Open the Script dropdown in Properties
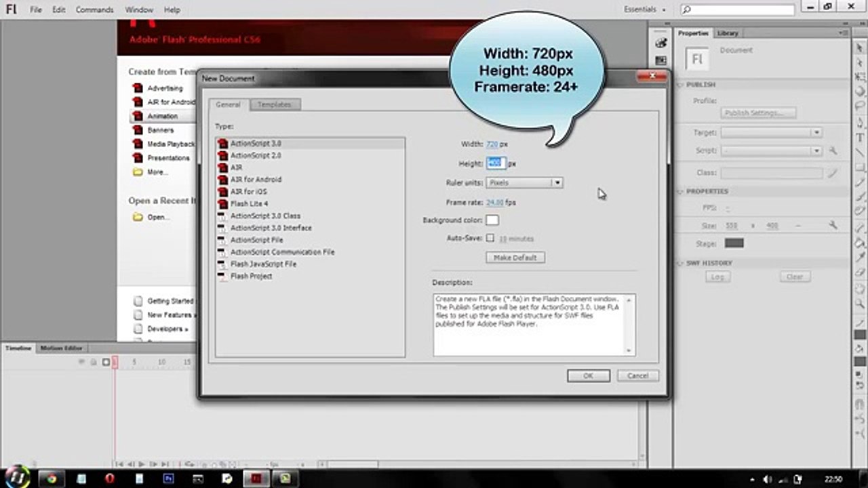868x488 pixels. click(x=771, y=150)
